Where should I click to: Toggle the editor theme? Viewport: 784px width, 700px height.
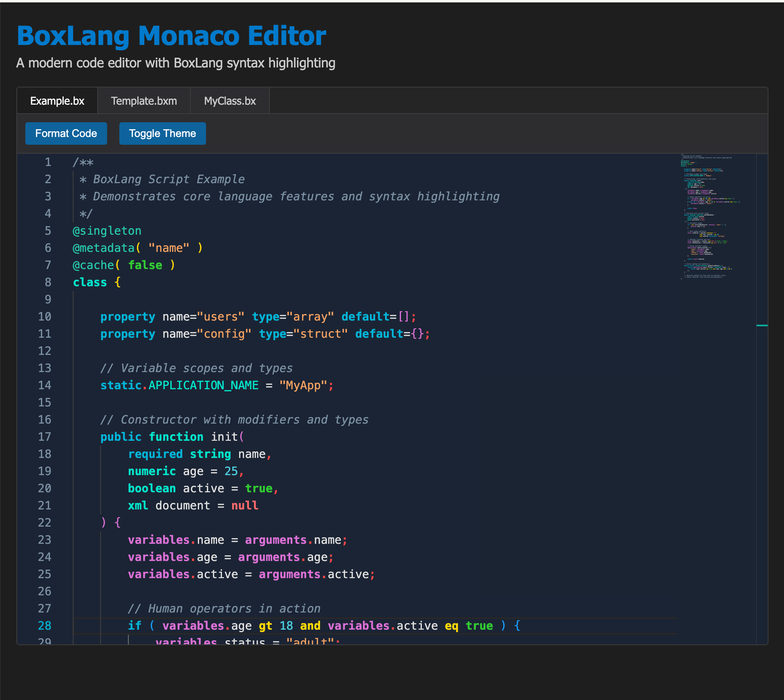click(162, 134)
